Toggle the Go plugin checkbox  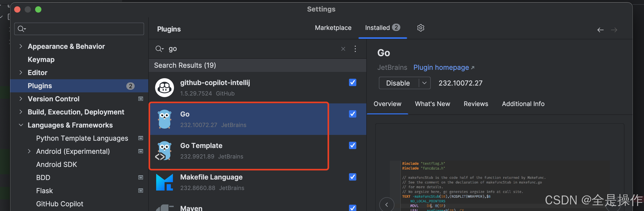352,114
